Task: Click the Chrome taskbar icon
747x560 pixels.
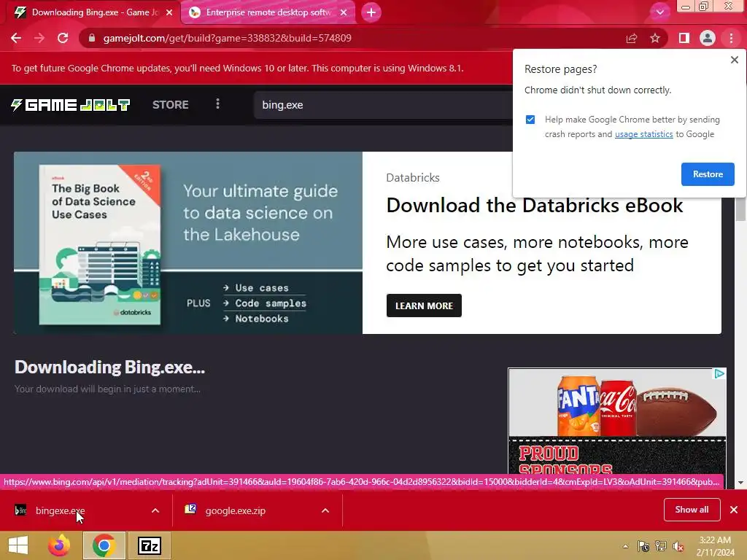Action: coord(104,545)
